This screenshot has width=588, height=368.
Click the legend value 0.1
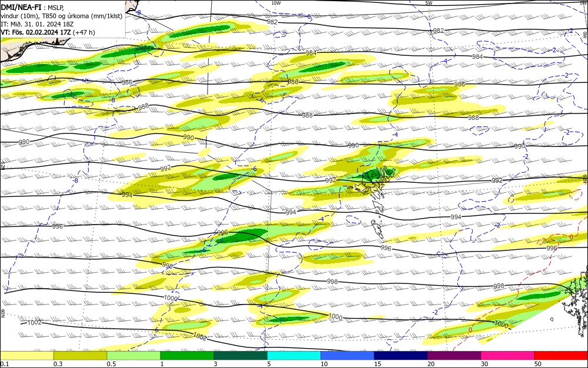[x=5, y=364]
